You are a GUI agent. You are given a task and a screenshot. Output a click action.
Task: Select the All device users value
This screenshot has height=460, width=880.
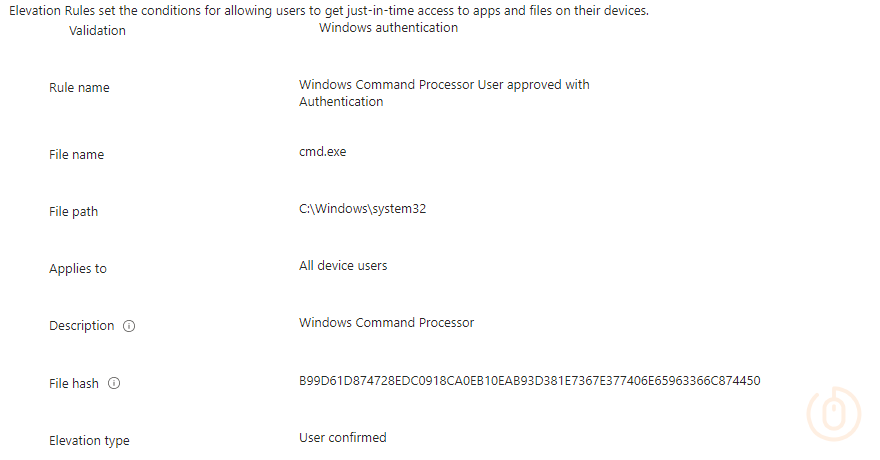343,266
